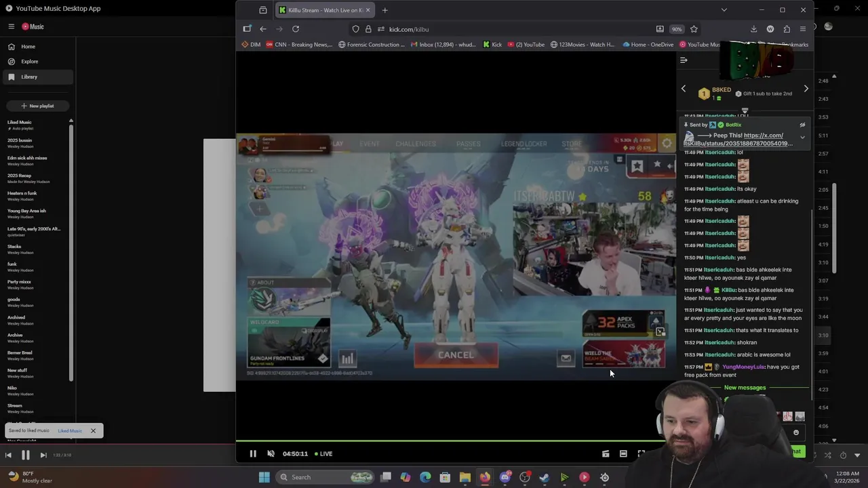Expand the list all tabs dropdown
The width and height of the screenshot is (868, 488).
724,10
